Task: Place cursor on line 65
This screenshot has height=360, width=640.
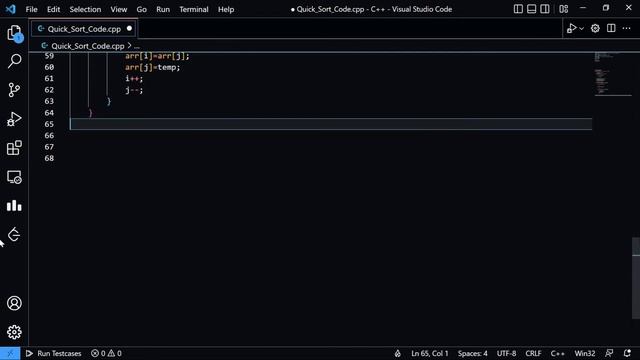Action: (331, 124)
